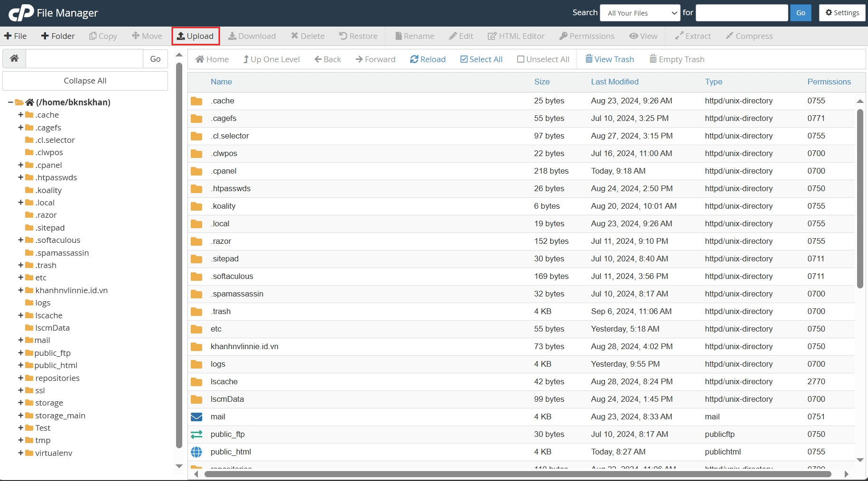Open View Trash

click(609, 59)
